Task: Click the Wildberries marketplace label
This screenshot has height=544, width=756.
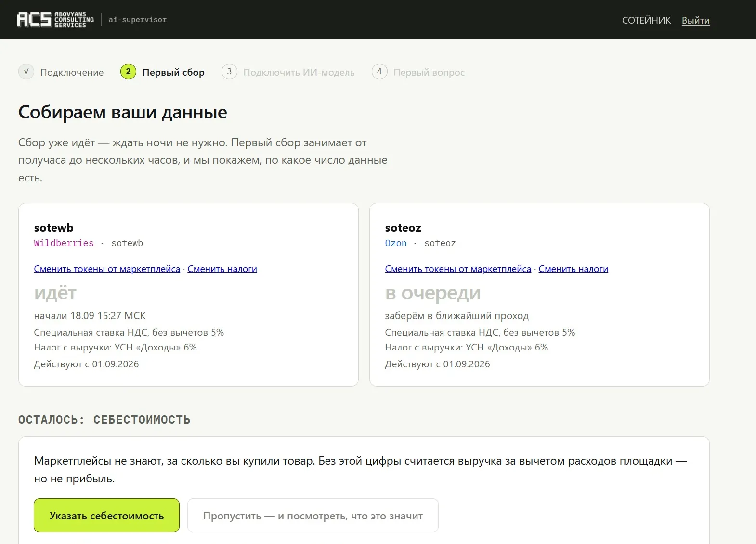Action: [x=64, y=243]
